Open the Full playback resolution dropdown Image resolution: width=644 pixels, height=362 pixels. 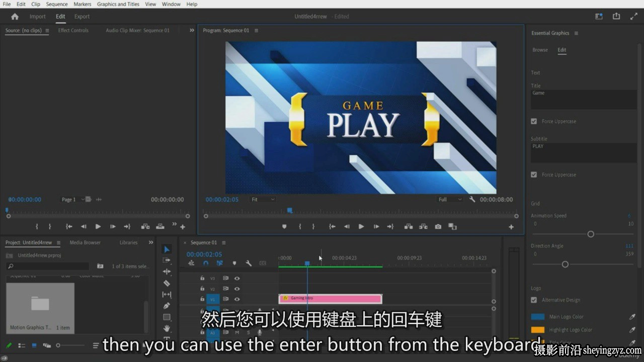point(450,200)
